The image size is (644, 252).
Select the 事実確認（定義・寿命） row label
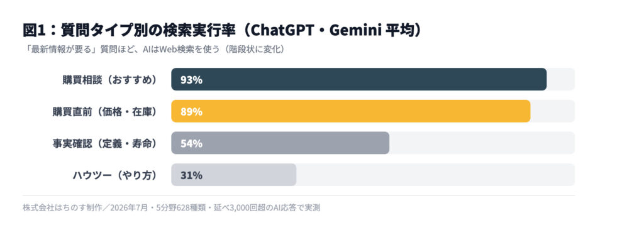coord(104,143)
